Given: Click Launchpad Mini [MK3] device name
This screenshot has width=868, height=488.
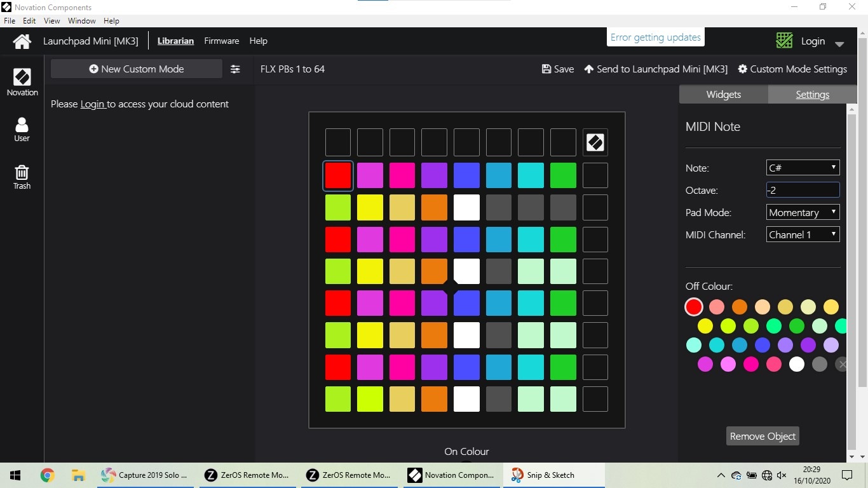Looking at the screenshot, I should coord(91,41).
